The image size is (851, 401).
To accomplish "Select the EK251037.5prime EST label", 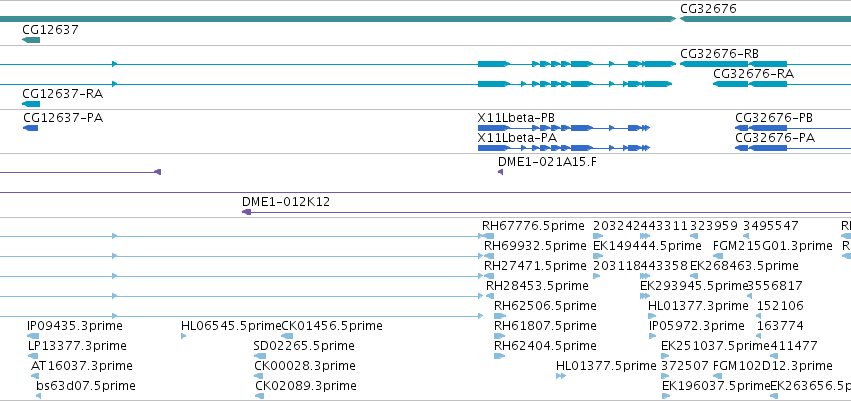I will (715, 346).
